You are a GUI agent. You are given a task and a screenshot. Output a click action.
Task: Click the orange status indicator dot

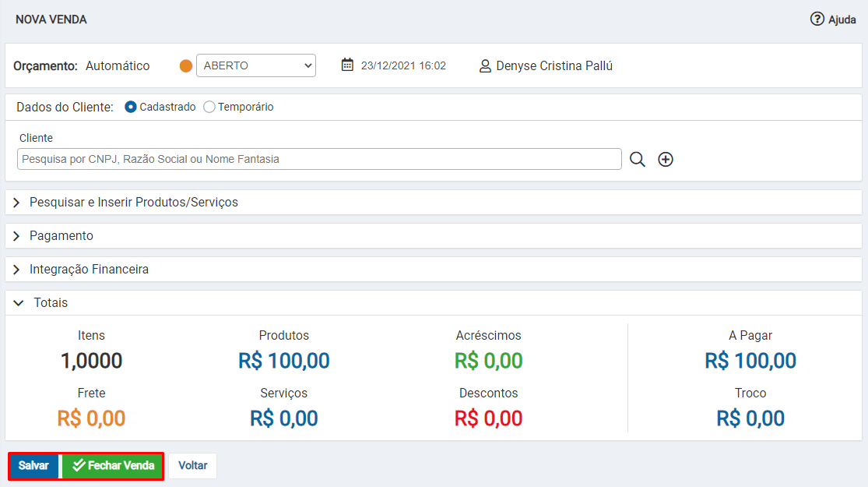click(186, 66)
